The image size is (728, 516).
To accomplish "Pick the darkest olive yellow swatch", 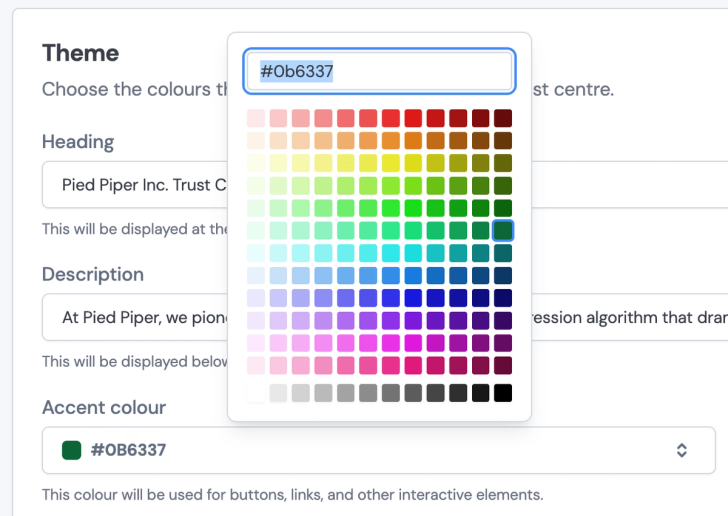I will (x=503, y=163).
